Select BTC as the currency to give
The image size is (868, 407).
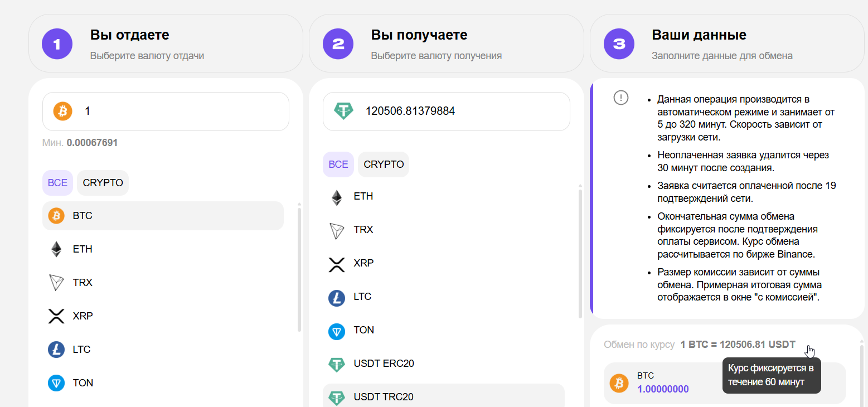coord(163,216)
